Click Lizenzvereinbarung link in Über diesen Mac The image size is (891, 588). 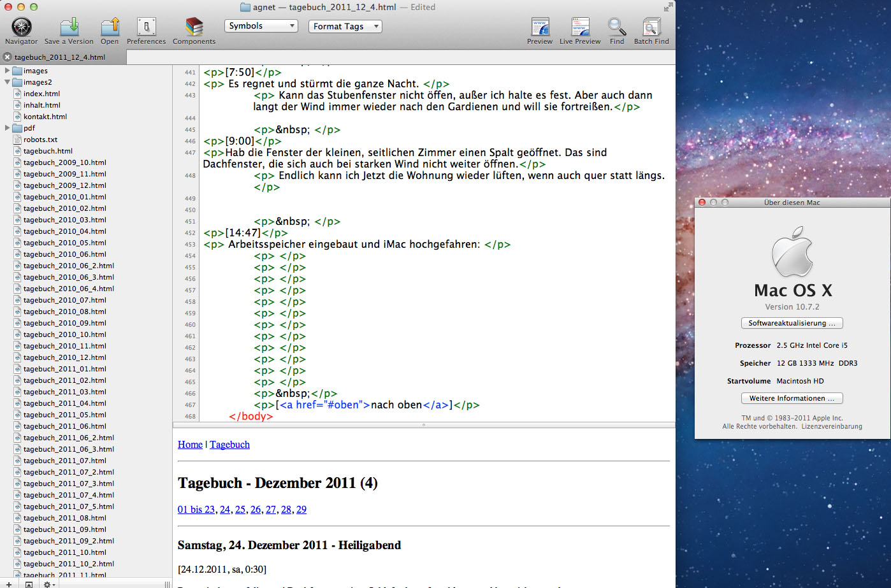point(832,427)
